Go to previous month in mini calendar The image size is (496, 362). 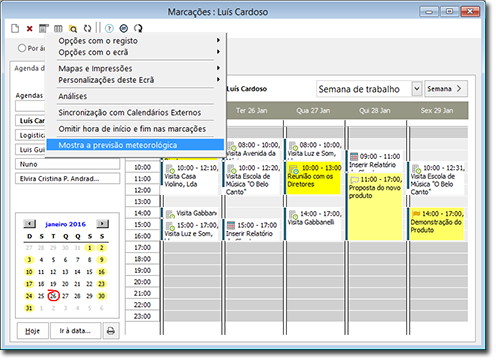pyautogui.click(x=29, y=224)
